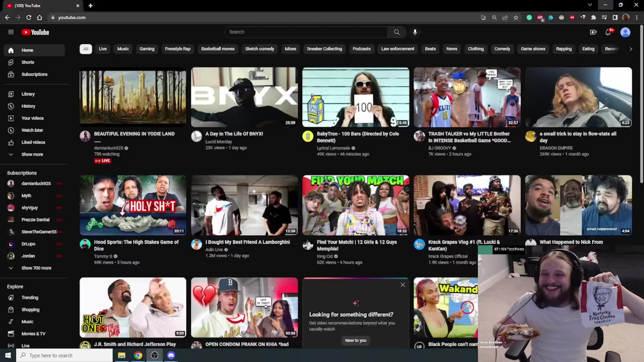Open Shopping in Explore section
644x362 pixels.
(34, 310)
